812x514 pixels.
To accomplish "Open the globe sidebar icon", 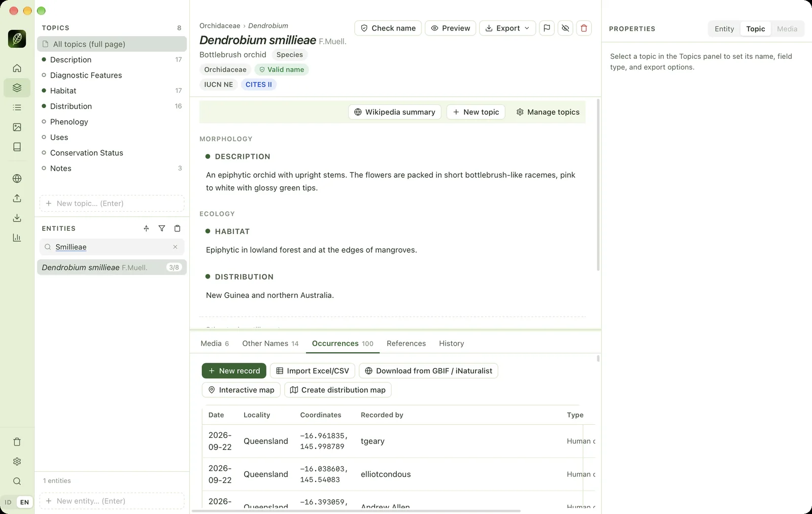I will 17,179.
